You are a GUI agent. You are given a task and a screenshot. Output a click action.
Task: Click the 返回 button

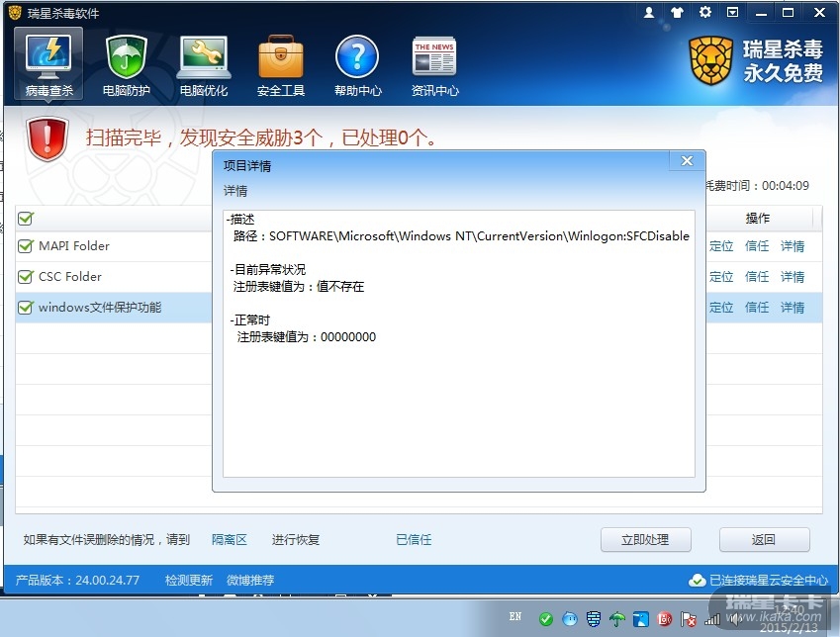point(764,539)
